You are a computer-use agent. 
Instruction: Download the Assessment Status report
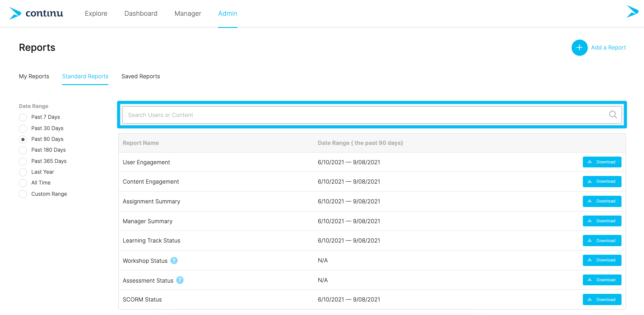(602, 280)
